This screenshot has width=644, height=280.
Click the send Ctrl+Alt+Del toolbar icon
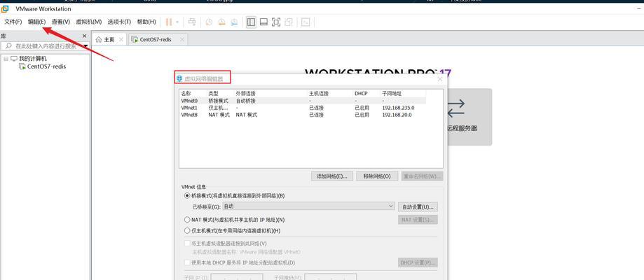tap(192, 22)
